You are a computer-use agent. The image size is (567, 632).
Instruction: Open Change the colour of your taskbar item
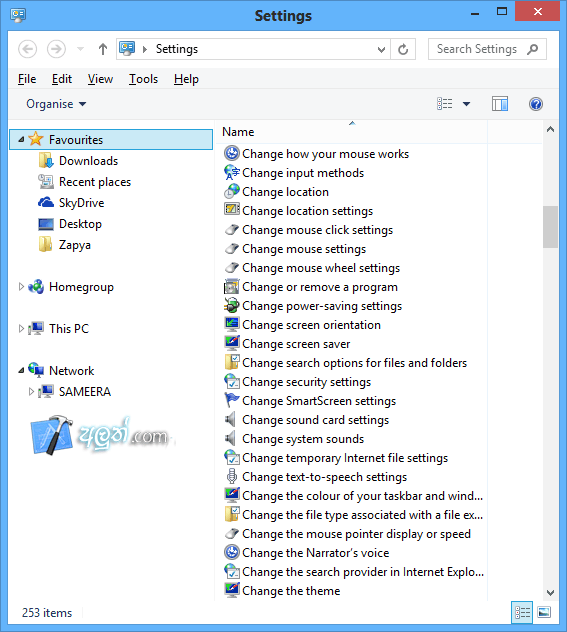(354, 496)
